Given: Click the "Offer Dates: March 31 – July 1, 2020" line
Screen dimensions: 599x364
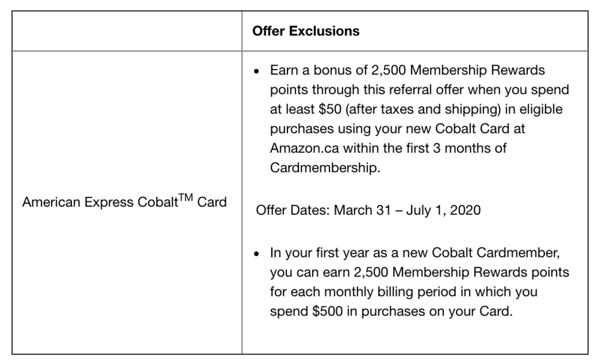Looking at the screenshot, I should (368, 211).
